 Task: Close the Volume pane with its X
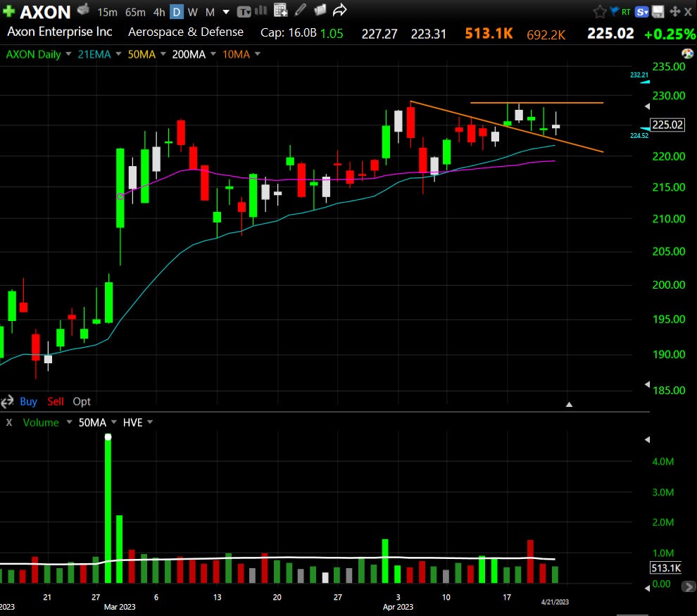tap(9, 422)
